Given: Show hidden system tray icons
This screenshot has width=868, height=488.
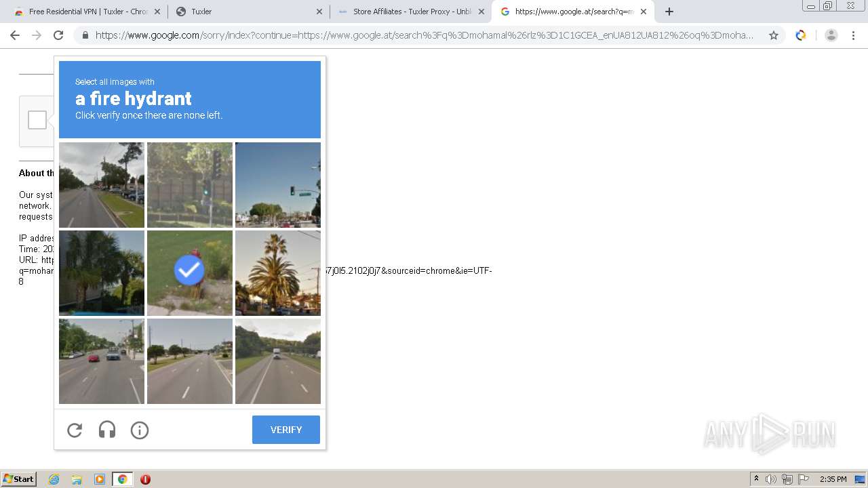Looking at the screenshot, I should 756,479.
